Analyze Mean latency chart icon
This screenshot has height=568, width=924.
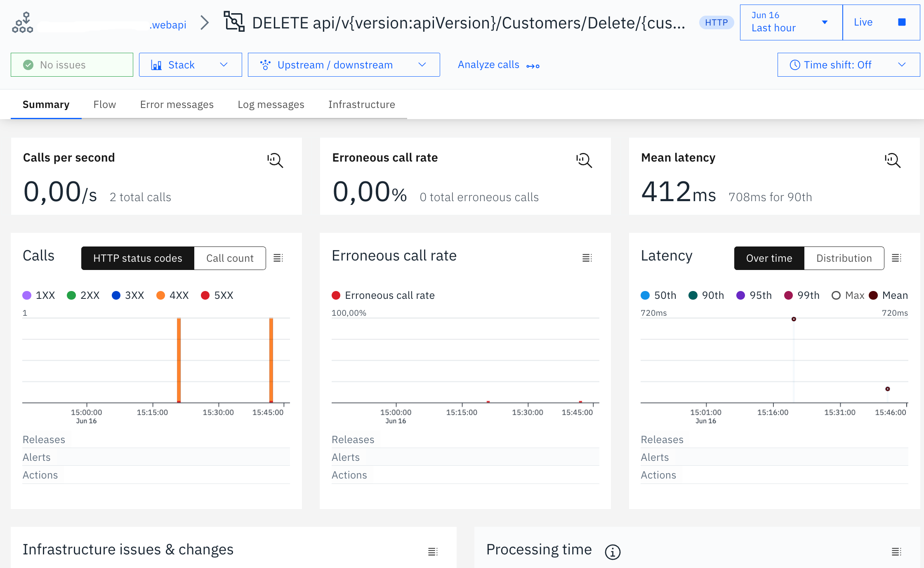[892, 160]
